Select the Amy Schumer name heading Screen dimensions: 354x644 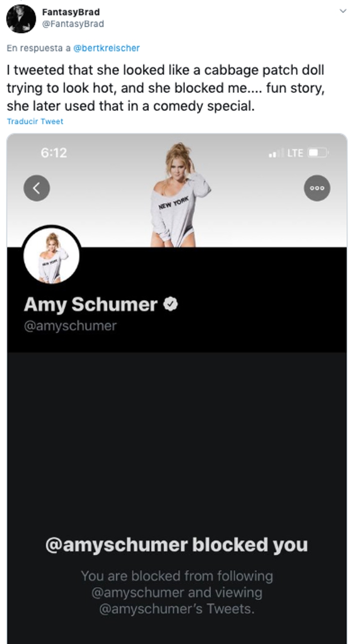[x=90, y=305]
